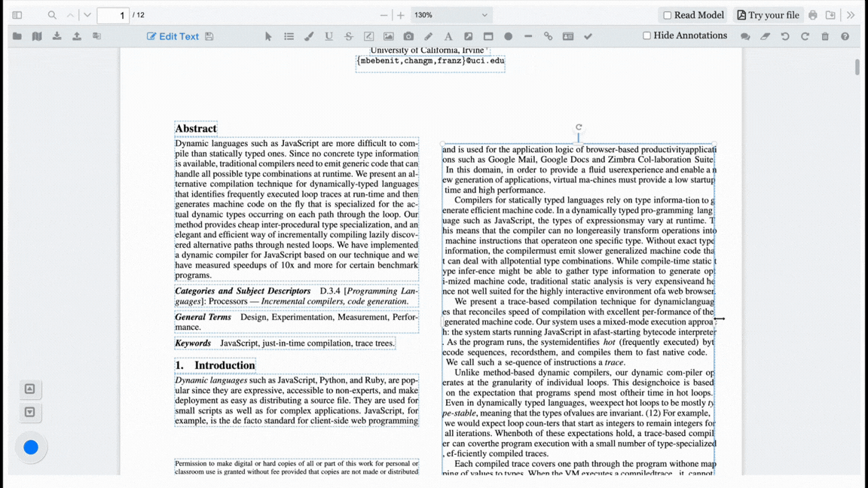Click the page number input field
This screenshot has height=488, width=868.
[113, 15]
